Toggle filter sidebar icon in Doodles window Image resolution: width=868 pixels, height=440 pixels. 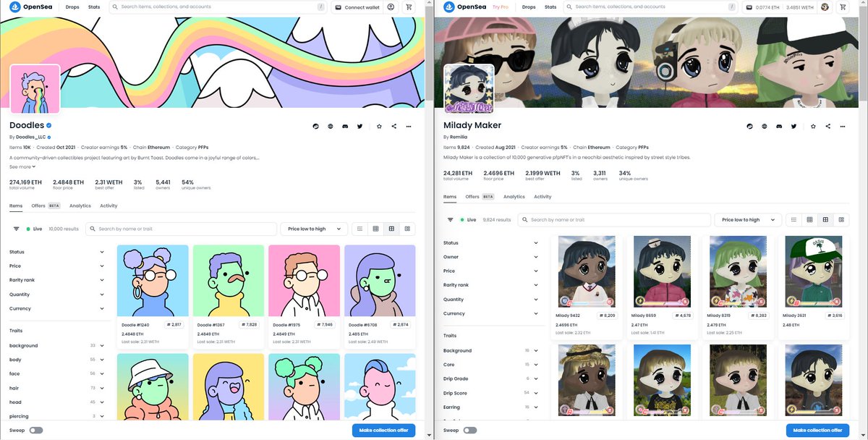[x=16, y=229]
